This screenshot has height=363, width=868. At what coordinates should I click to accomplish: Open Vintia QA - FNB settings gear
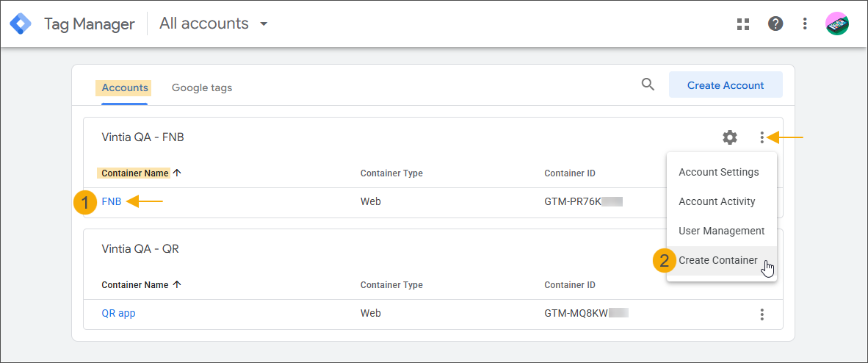pyautogui.click(x=730, y=137)
